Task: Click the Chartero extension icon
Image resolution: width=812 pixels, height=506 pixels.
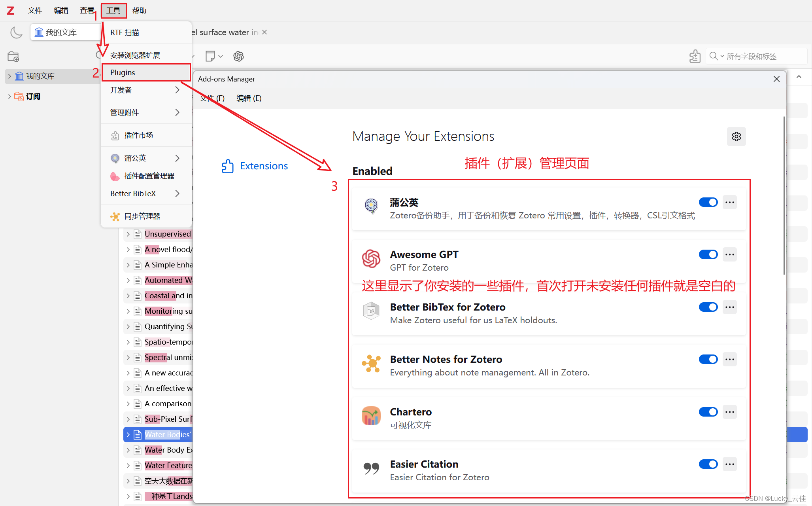Action: (x=371, y=416)
